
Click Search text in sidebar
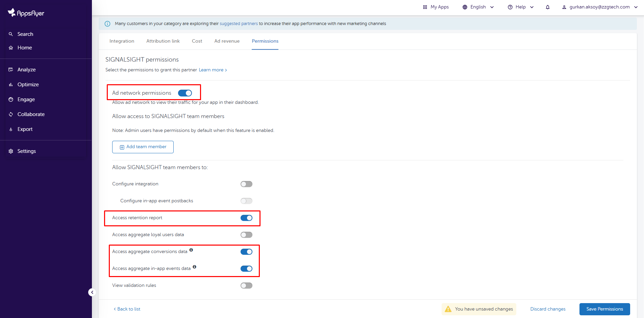25,34
